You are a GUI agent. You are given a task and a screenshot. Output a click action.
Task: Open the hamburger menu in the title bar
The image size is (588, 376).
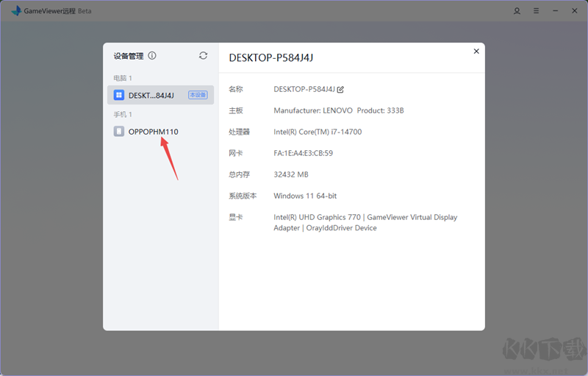pos(536,11)
